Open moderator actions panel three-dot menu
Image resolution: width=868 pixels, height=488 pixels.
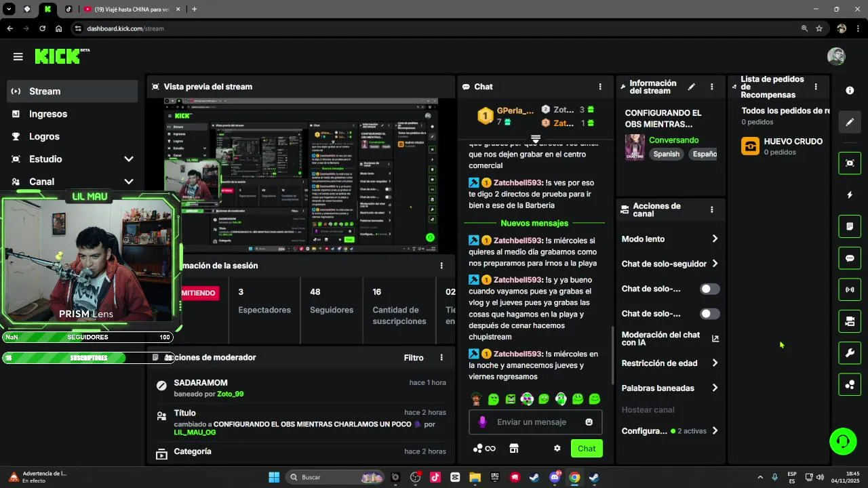pos(441,357)
